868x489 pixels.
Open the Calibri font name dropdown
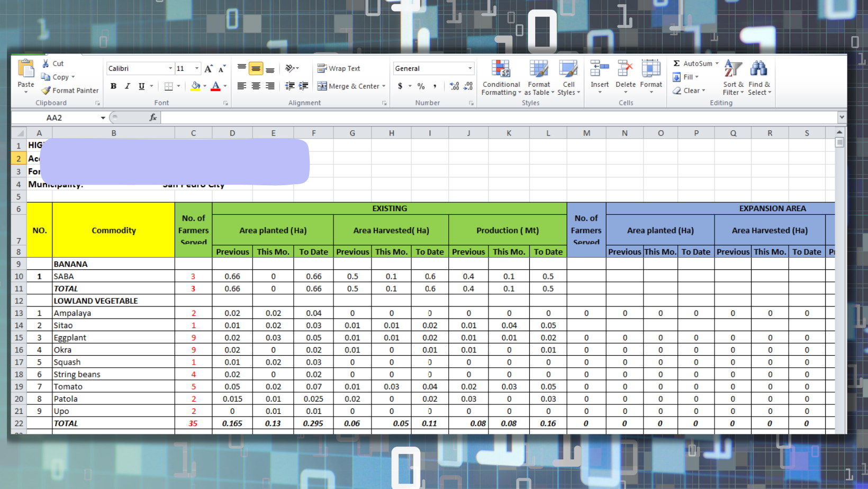coord(170,69)
